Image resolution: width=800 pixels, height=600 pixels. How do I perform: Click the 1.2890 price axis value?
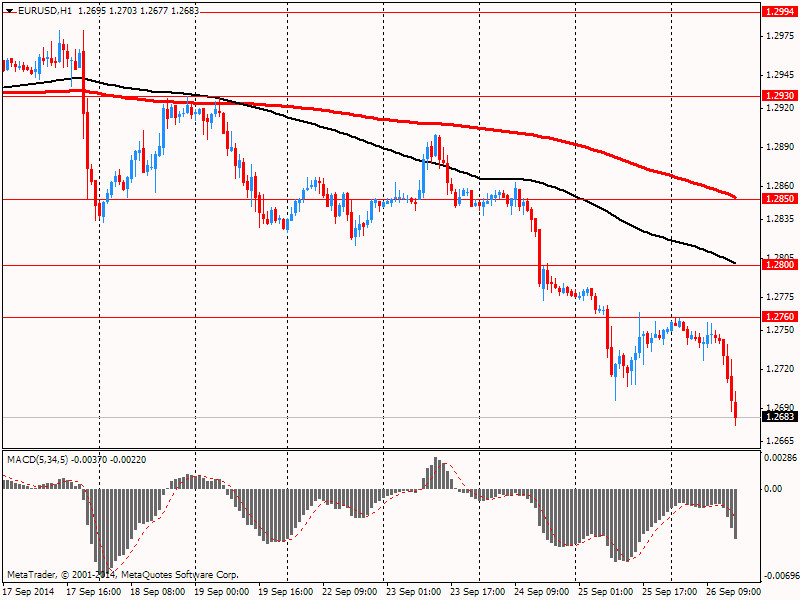point(780,147)
